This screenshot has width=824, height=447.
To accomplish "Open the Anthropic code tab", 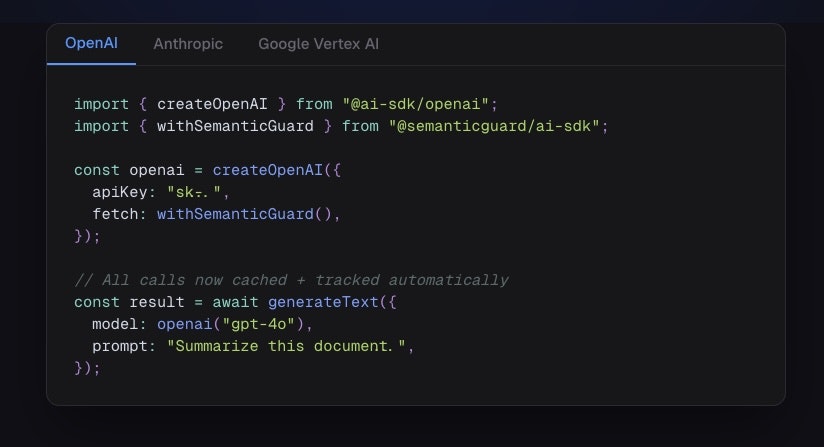I will tap(188, 44).
